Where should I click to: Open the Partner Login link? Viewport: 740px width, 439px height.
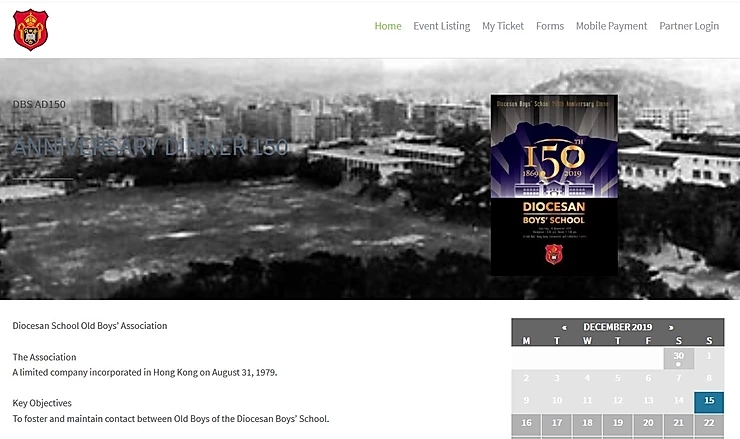(689, 26)
